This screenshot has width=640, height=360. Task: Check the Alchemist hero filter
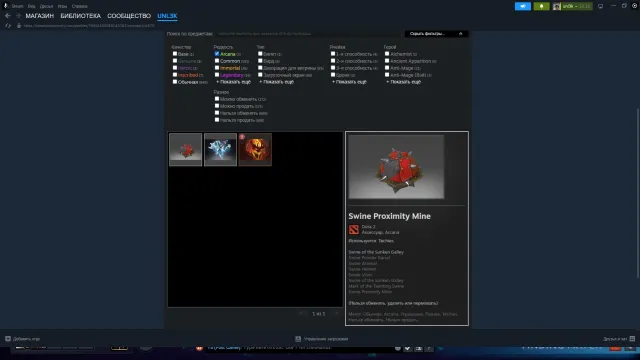coord(387,53)
